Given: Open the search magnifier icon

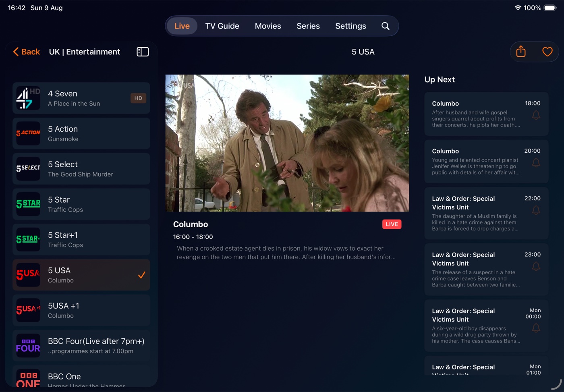Looking at the screenshot, I should pyautogui.click(x=385, y=26).
